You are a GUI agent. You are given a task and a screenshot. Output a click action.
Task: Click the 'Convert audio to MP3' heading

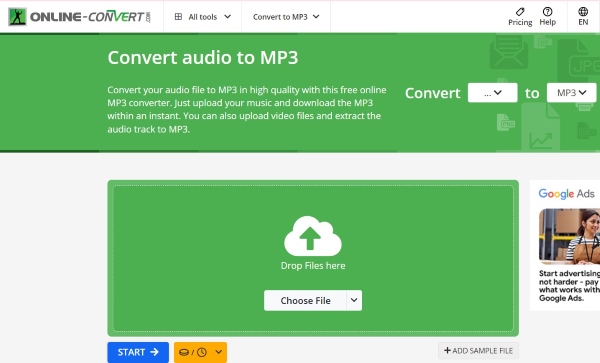(x=203, y=58)
